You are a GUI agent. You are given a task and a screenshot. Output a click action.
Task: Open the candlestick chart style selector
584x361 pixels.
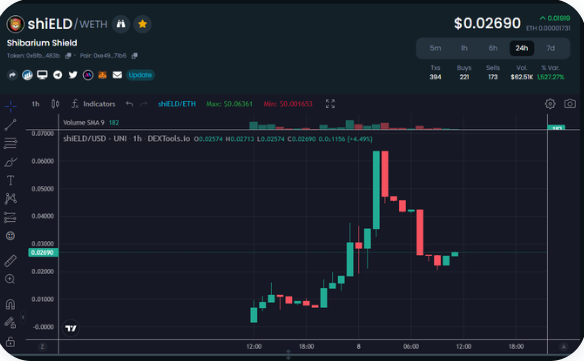(55, 104)
